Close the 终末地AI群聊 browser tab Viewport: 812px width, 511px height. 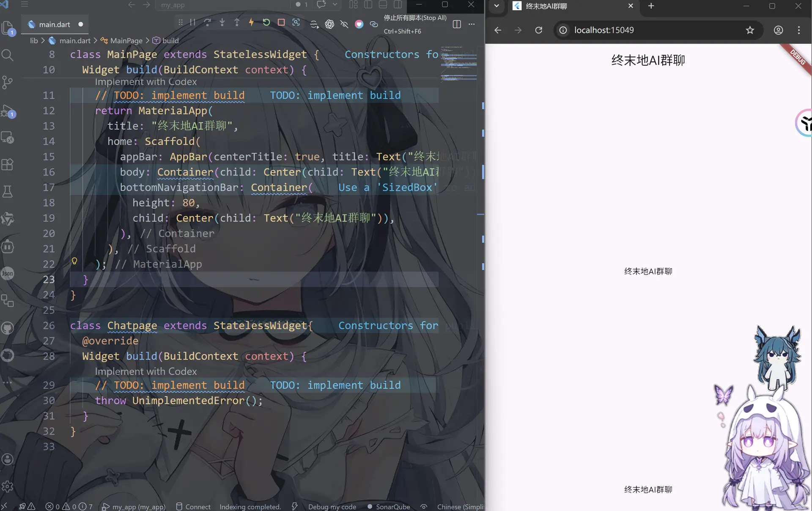(631, 6)
